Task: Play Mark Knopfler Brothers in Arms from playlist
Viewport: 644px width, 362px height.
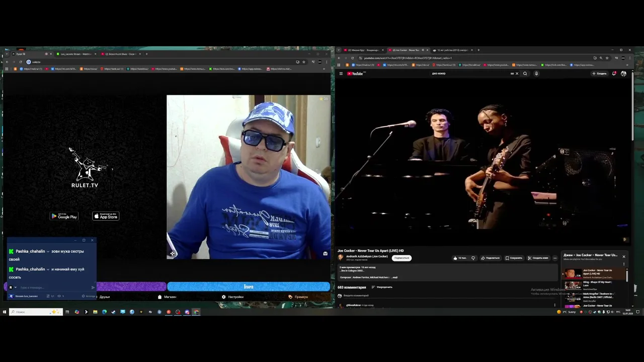Action: [594, 296]
